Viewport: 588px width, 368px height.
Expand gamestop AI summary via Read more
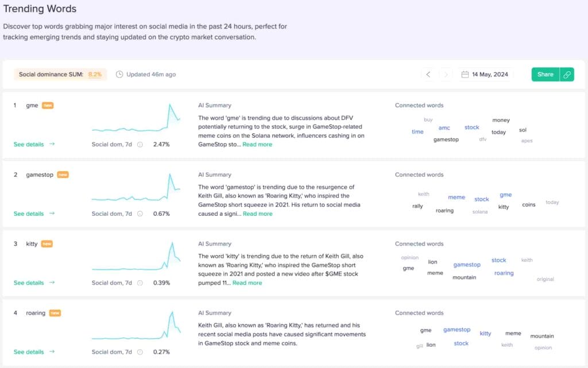tap(258, 214)
